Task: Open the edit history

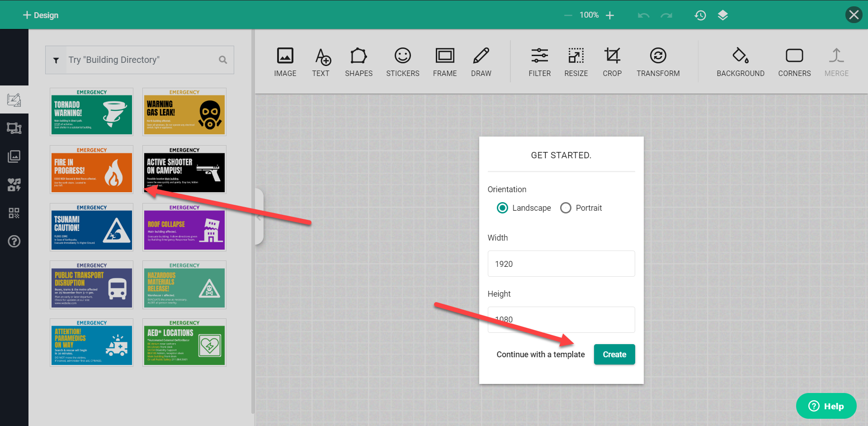Action: pos(700,15)
